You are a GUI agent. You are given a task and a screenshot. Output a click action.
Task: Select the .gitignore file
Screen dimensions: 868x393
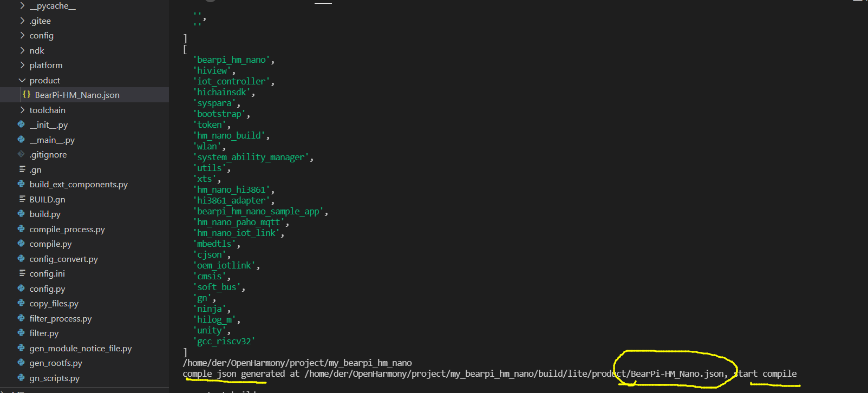click(x=48, y=155)
